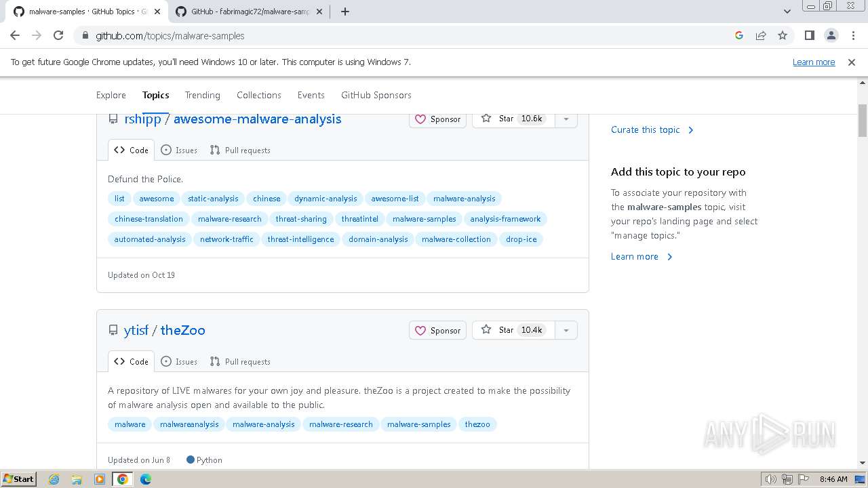Launch Internet Explorer from the taskbar

pyautogui.click(x=54, y=479)
